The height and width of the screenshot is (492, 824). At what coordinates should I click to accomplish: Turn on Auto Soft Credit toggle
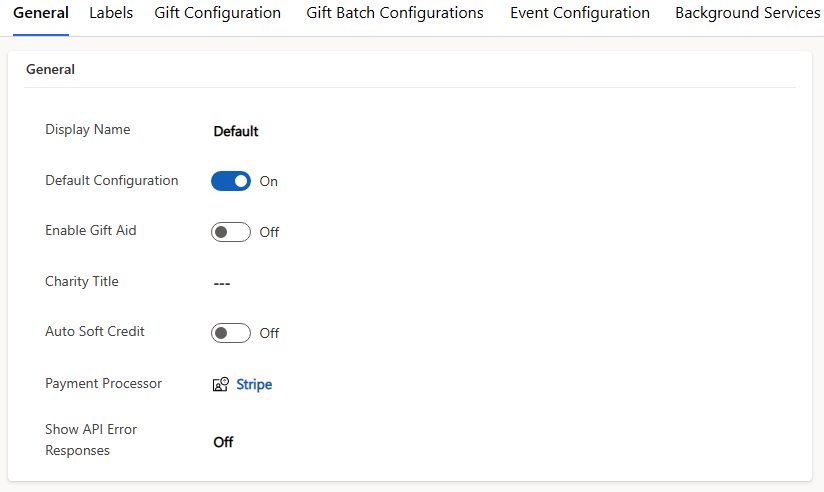(x=230, y=333)
